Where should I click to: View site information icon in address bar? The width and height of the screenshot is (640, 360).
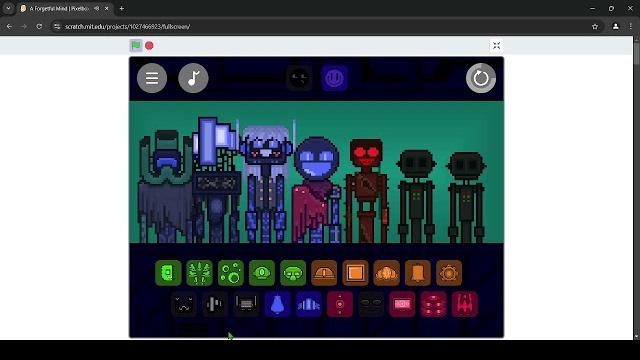(57, 27)
